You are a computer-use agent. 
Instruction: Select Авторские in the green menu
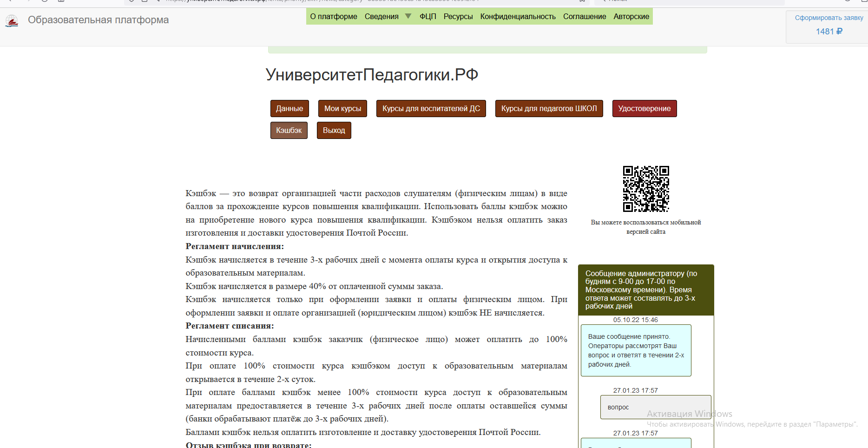(x=631, y=16)
